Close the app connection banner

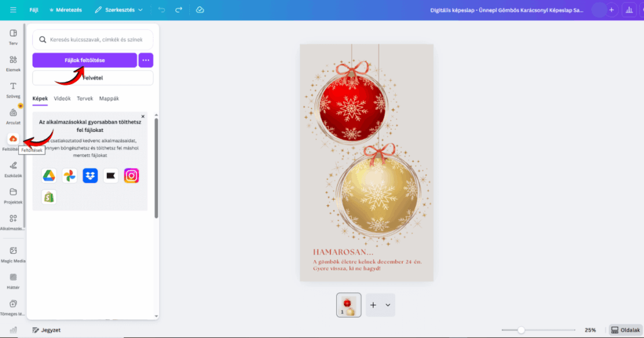click(x=143, y=116)
